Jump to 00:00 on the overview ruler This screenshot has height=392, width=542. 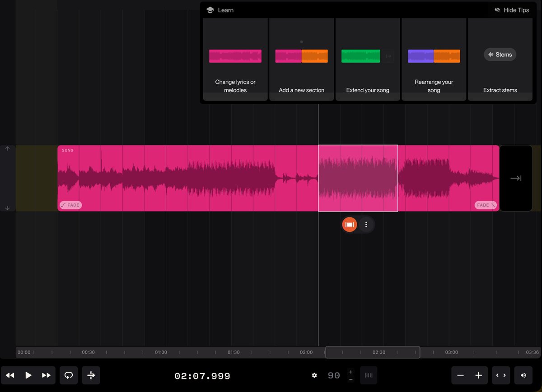(24, 352)
